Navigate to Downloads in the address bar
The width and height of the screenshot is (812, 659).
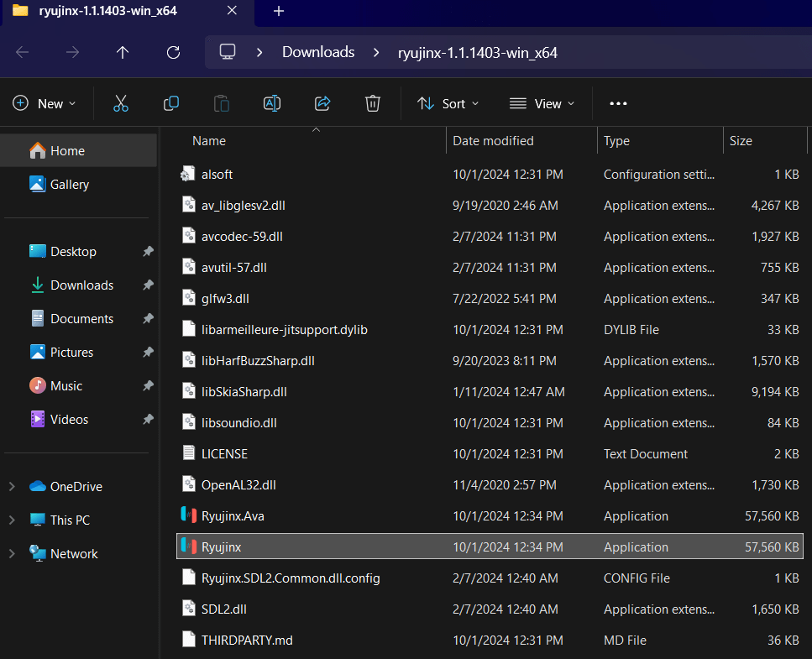[x=318, y=52]
